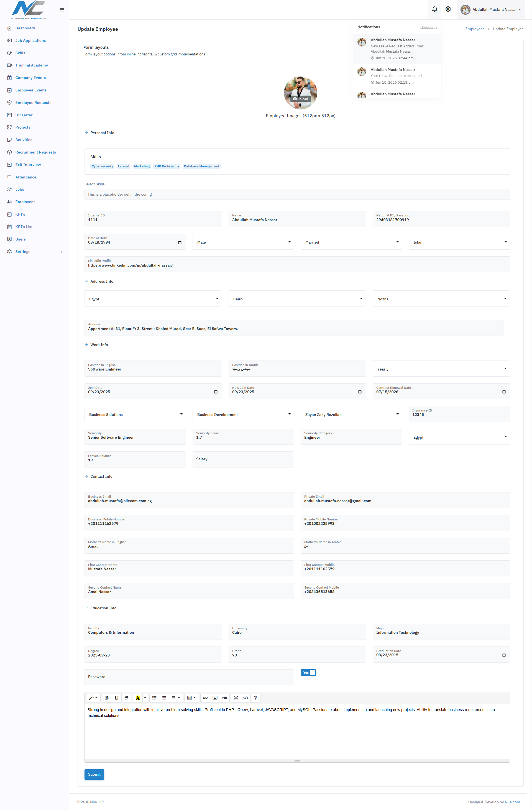532x810 pixels.
Task: Toggle the Yes switch beside Password
Action: click(308, 673)
